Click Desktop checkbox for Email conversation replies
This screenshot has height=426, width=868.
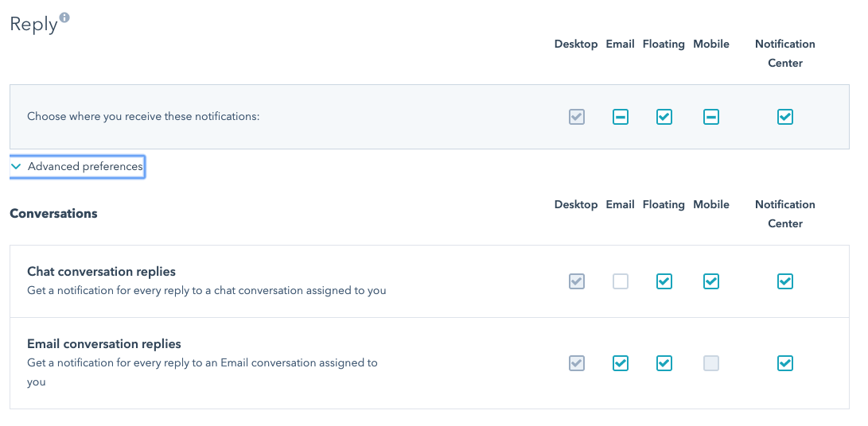[x=577, y=363]
